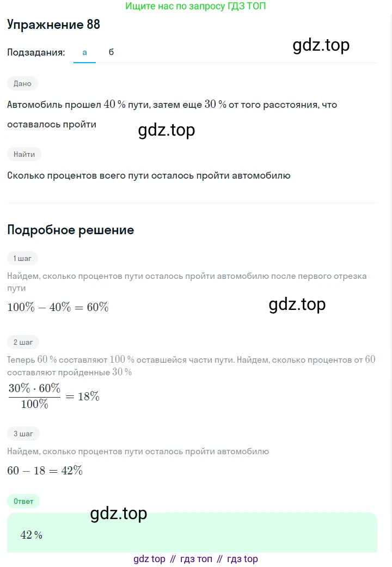This screenshot has height=567, width=392.
Task: Click the green header text about ГДЗ ТОП
Action: 195,6
